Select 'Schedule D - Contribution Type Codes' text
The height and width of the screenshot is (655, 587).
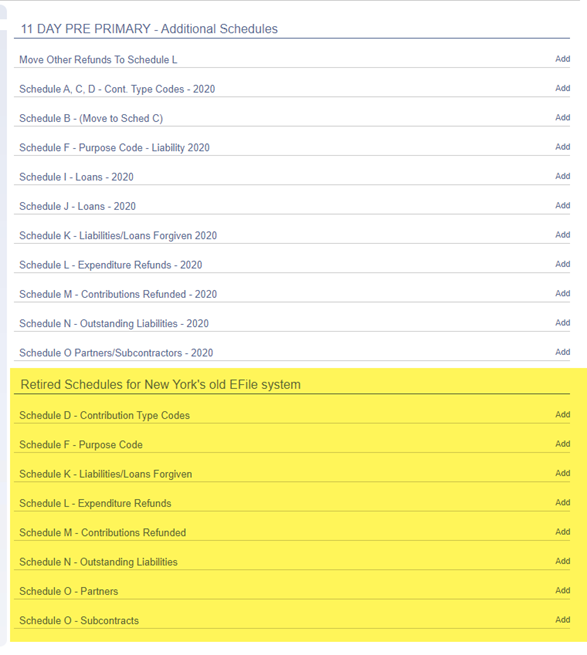104,415
